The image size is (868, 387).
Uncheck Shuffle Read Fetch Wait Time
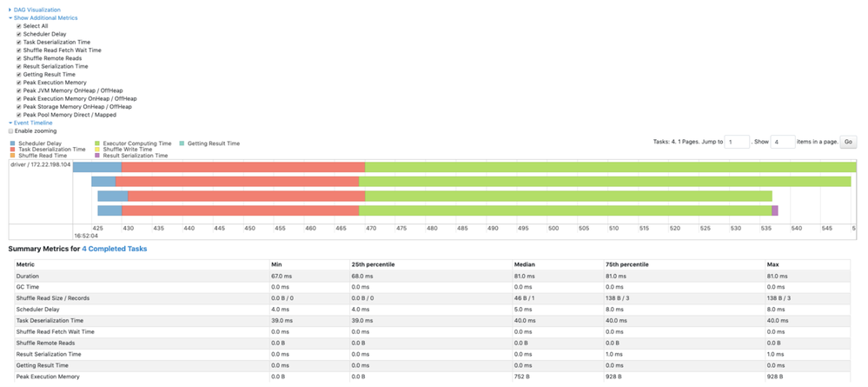pyautogui.click(x=18, y=50)
